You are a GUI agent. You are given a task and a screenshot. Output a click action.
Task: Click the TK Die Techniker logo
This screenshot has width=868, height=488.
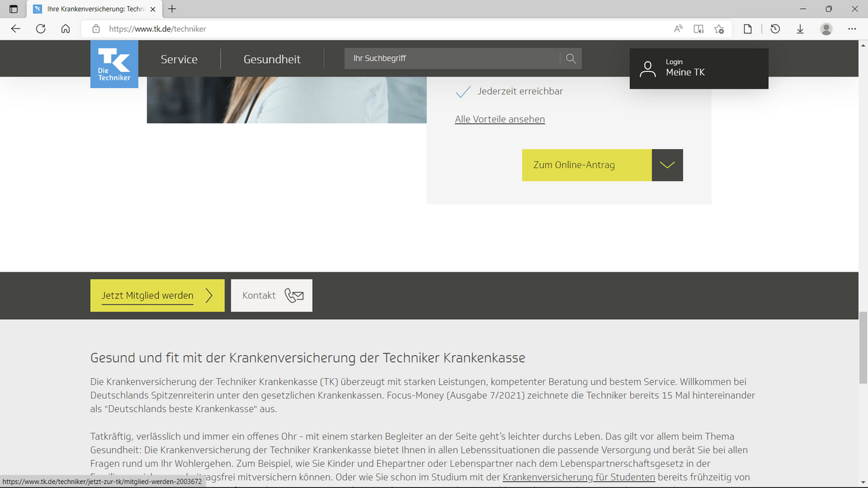(x=114, y=64)
